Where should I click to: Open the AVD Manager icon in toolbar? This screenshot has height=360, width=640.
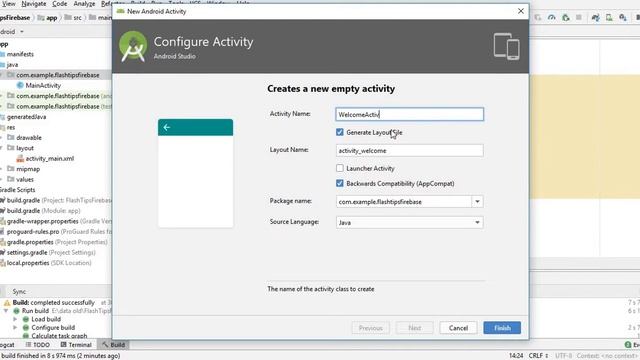tap(609, 18)
